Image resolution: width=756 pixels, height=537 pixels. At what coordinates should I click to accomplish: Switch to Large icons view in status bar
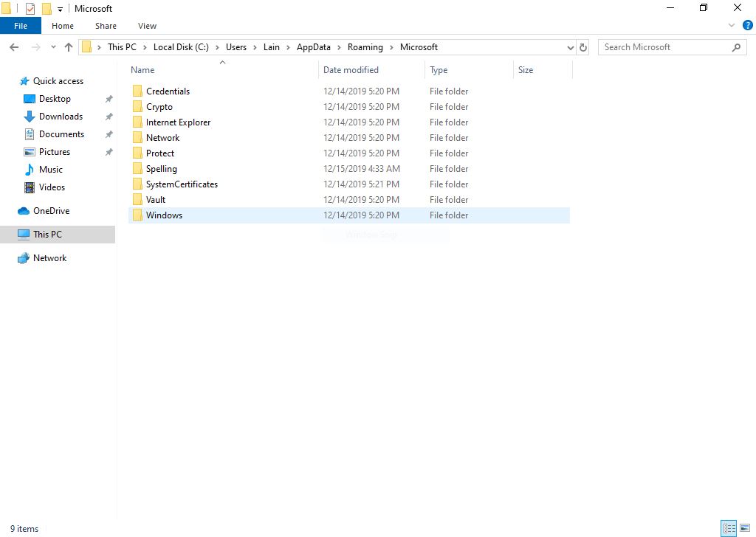(745, 528)
